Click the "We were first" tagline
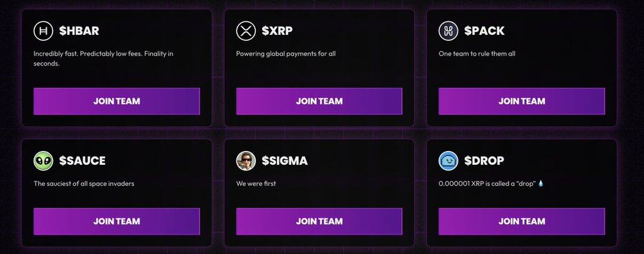 click(x=256, y=183)
